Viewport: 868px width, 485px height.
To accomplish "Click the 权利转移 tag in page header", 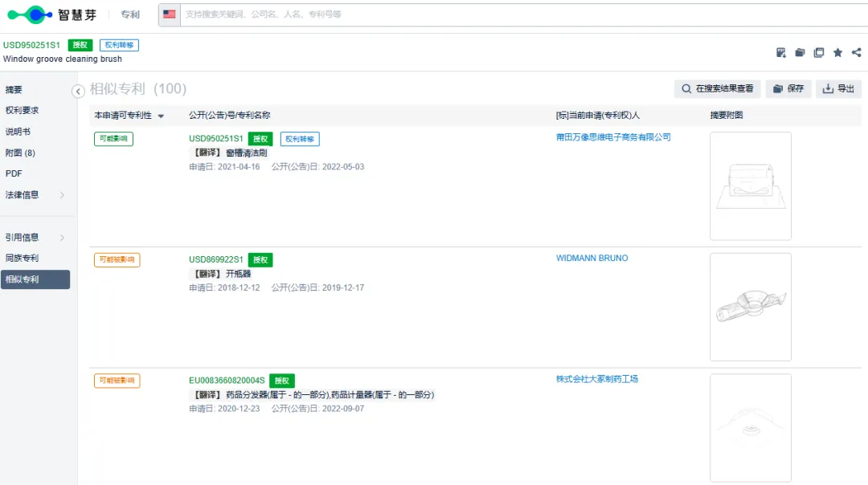I will point(120,45).
